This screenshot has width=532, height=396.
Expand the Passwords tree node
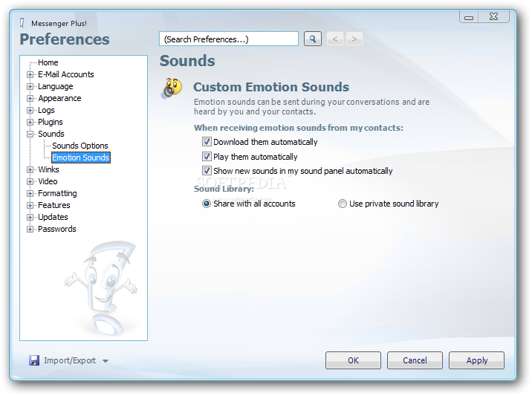point(30,229)
